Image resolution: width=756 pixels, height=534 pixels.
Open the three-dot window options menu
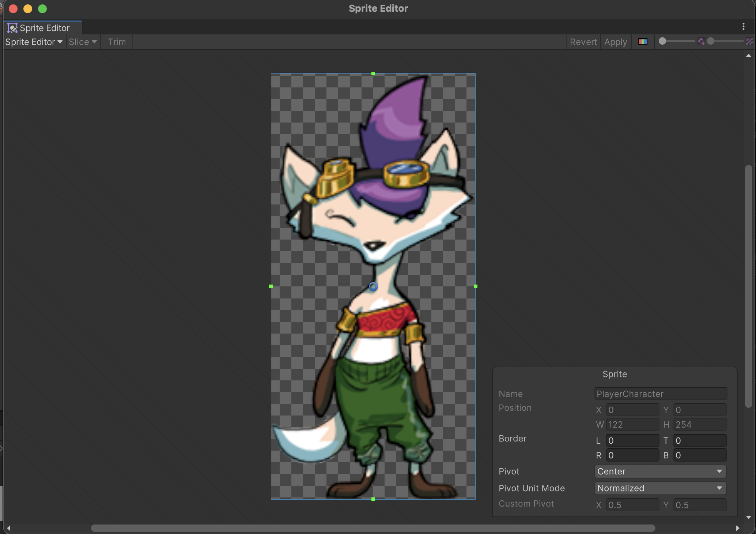(x=743, y=26)
